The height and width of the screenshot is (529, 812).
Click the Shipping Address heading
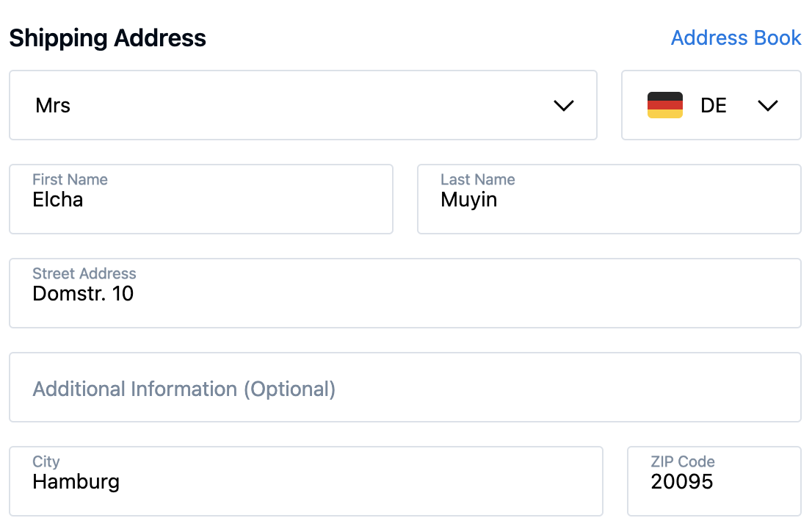click(x=107, y=37)
